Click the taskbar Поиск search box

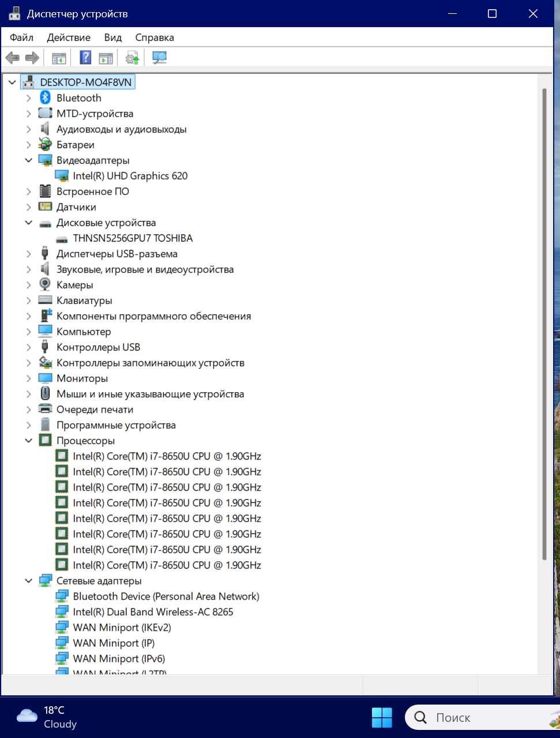[482, 718]
